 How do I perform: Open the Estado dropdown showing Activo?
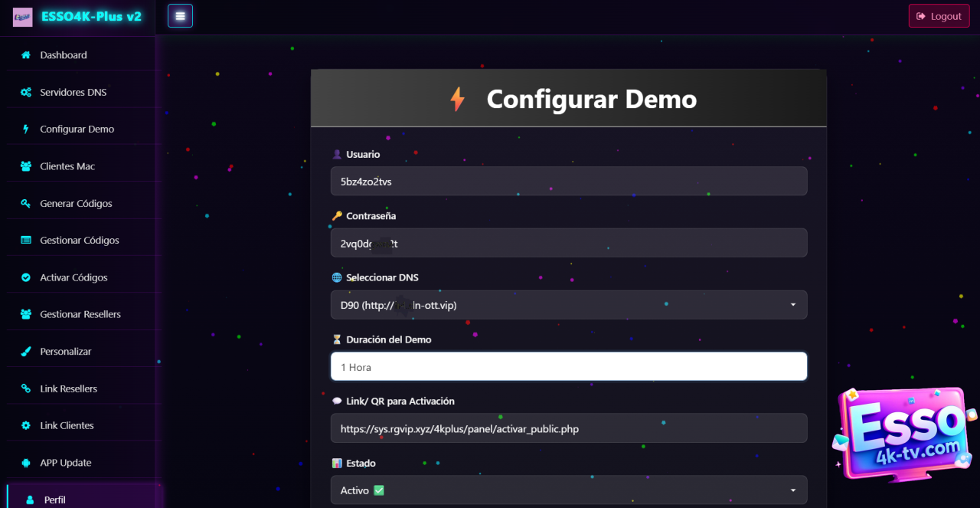568,490
